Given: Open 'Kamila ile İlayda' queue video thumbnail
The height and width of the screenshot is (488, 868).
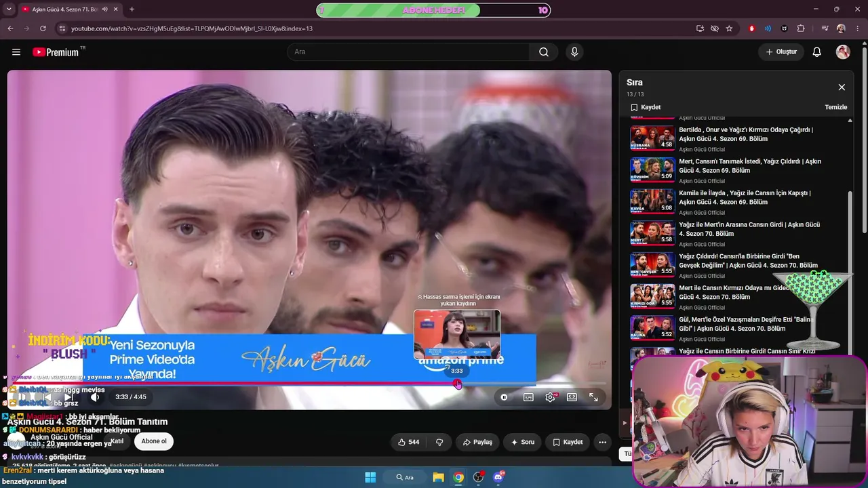Looking at the screenshot, I should pyautogui.click(x=652, y=201).
